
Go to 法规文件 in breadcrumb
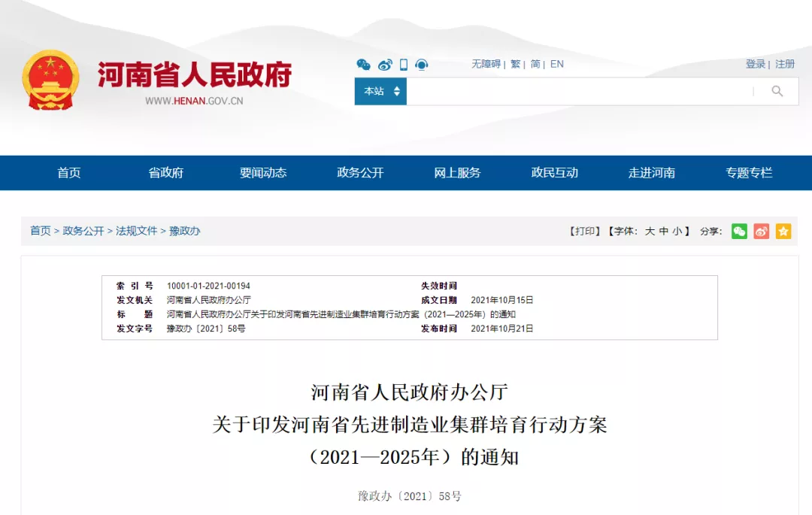(136, 231)
